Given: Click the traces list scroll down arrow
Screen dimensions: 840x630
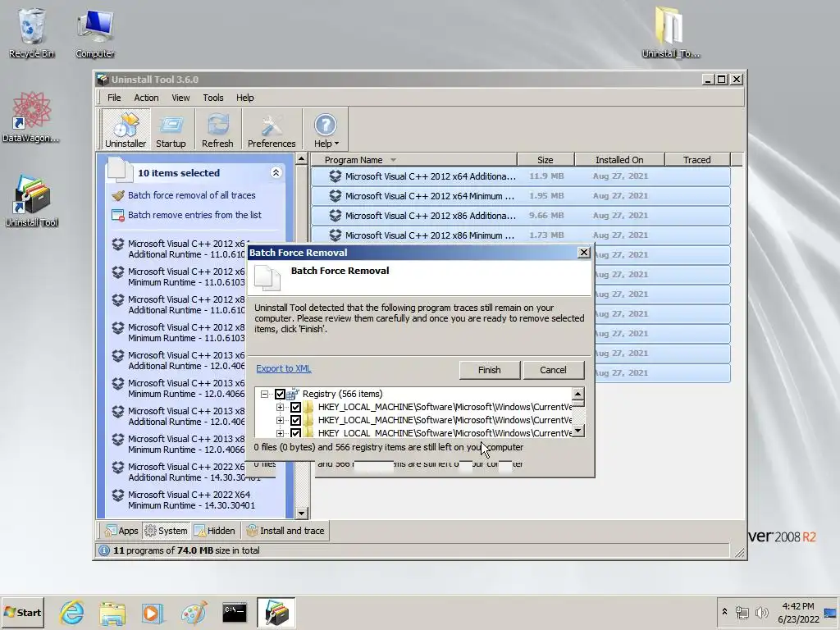Looking at the screenshot, I should pos(577,431).
